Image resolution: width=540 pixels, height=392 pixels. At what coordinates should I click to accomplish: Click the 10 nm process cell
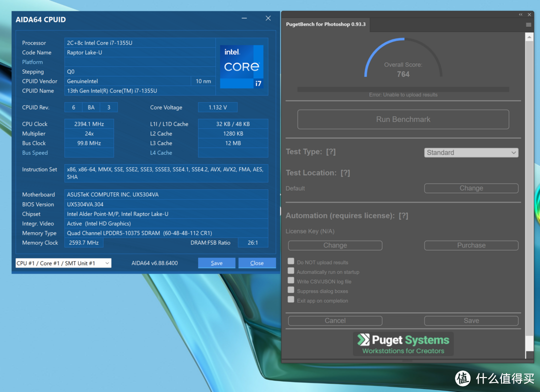pos(203,81)
